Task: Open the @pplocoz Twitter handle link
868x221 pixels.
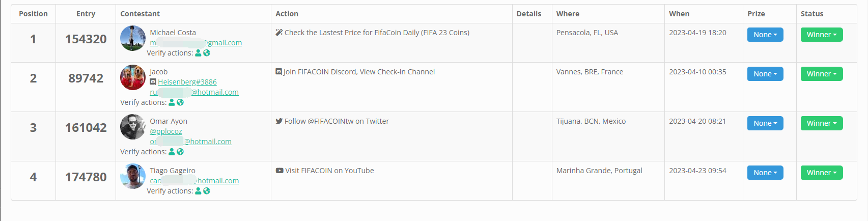Action: pos(166,131)
